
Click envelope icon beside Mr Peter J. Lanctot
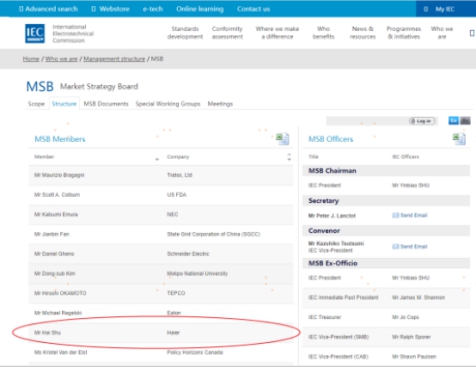(x=395, y=215)
